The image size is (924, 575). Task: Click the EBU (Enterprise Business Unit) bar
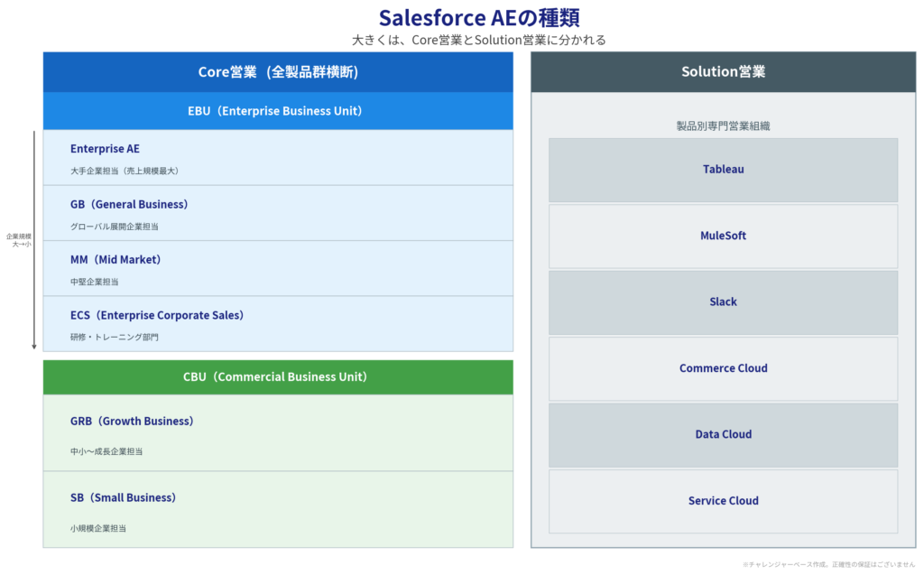[x=278, y=111]
